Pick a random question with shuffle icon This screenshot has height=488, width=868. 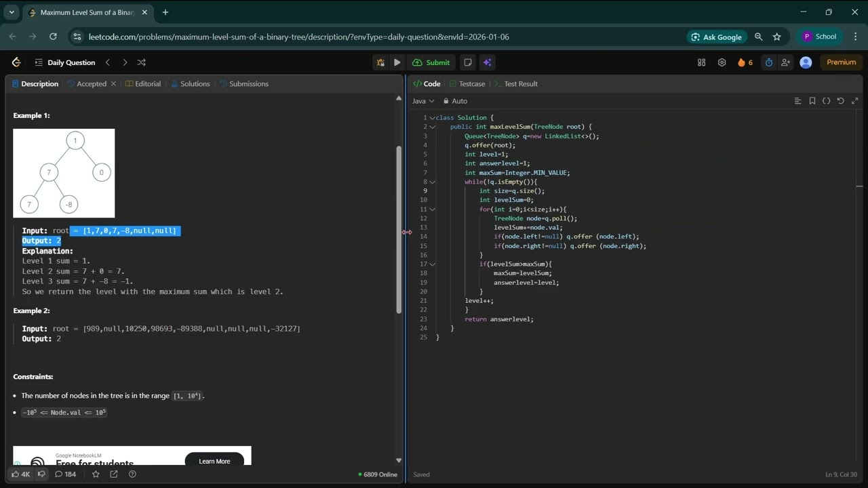[x=142, y=62]
